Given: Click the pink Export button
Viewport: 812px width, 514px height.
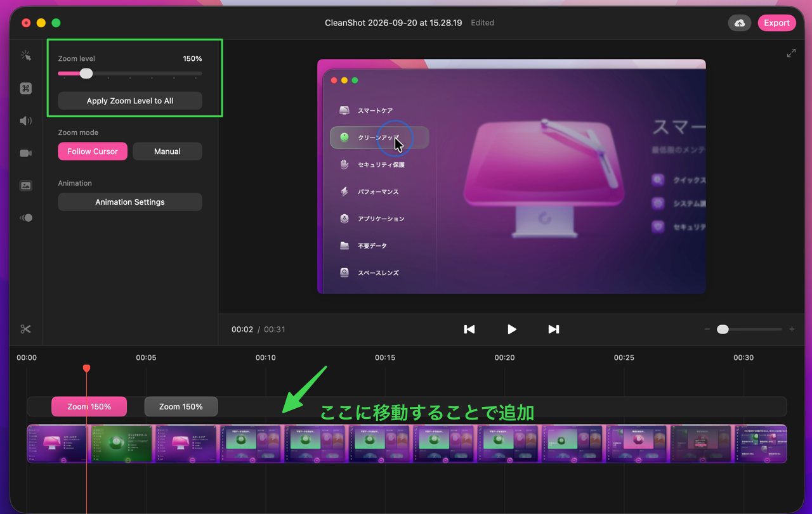Looking at the screenshot, I should coord(776,23).
